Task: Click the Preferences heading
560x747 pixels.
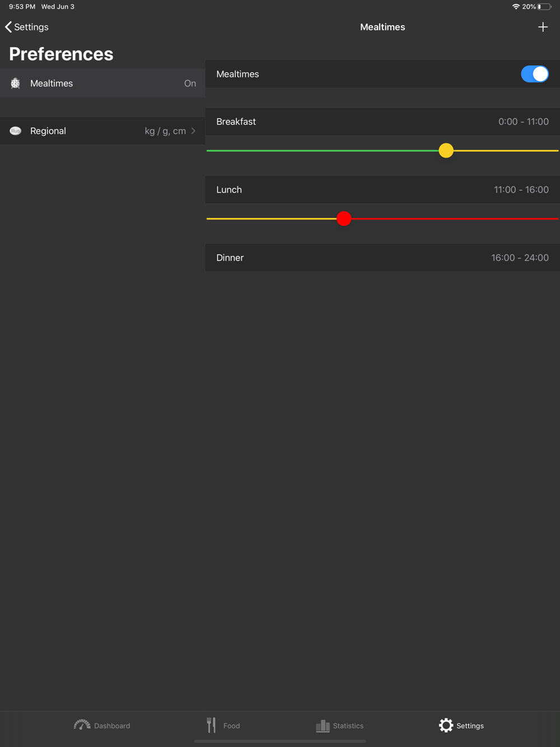Action: 61,54
